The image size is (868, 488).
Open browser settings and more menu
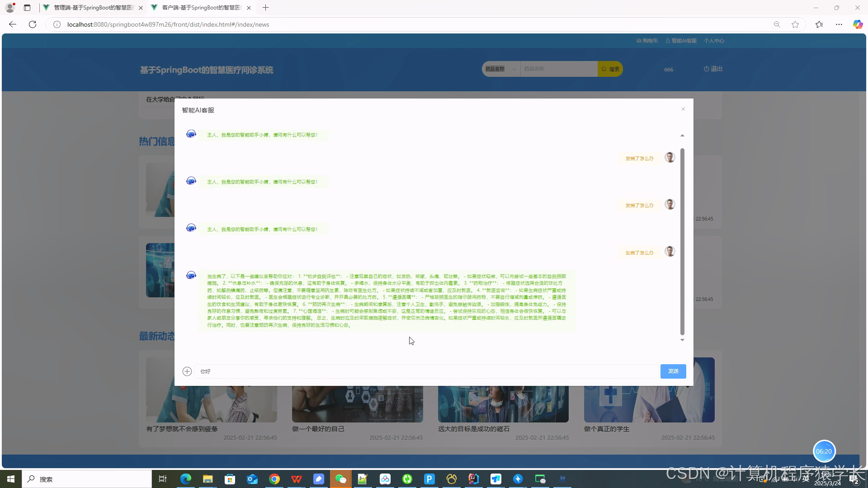(x=839, y=24)
